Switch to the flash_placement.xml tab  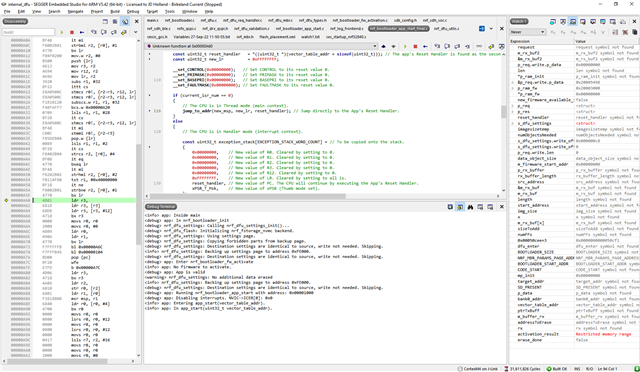(x=277, y=37)
